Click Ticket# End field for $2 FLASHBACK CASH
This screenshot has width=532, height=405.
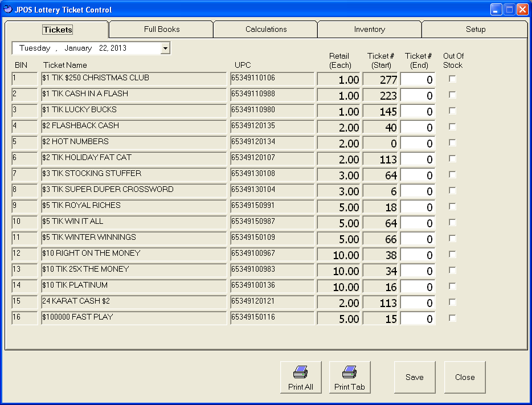click(419, 126)
